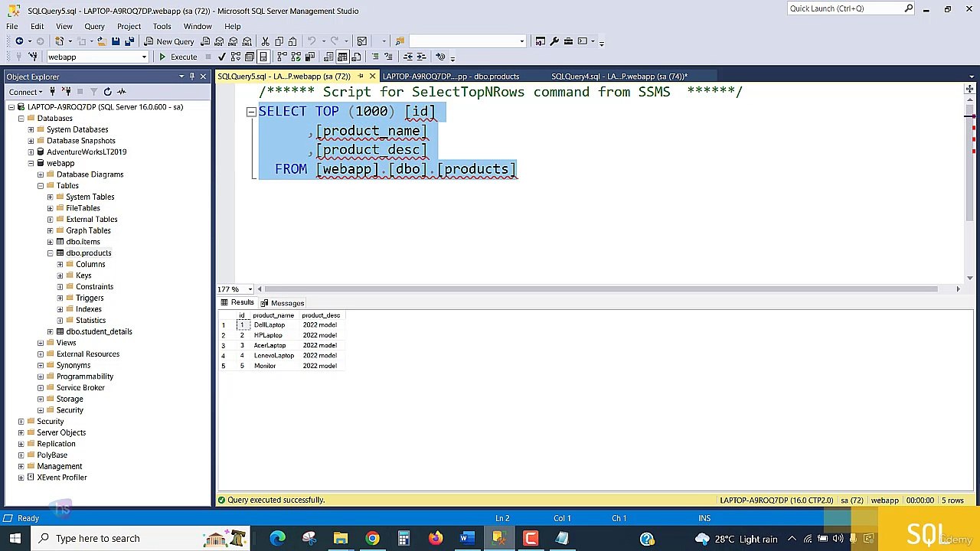This screenshot has height=551, width=980.
Task: Click the Parse checkmark icon
Action: coord(221,57)
